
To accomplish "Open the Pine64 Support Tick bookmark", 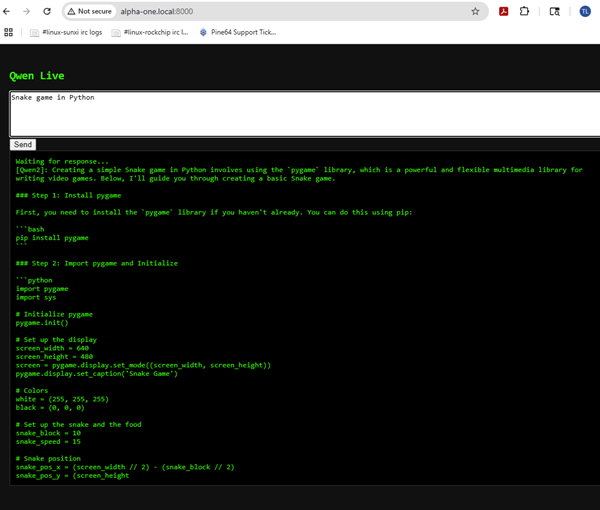I will (238, 33).
